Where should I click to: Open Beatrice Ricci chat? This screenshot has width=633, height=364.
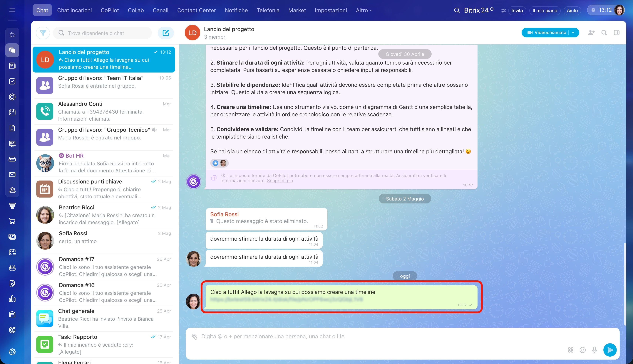pos(104,215)
